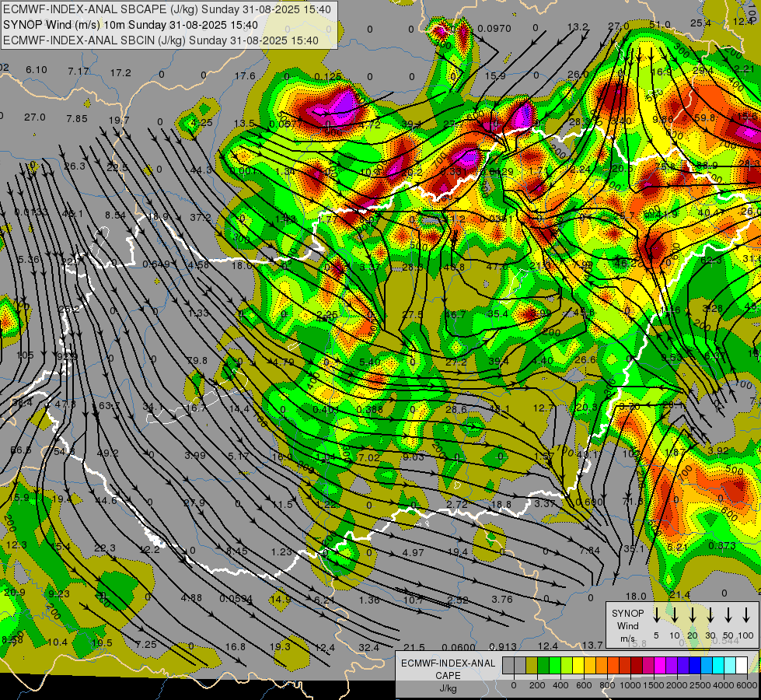Click the map value '17.6'
This screenshot has width=761, height=700.
(x=245, y=75)
